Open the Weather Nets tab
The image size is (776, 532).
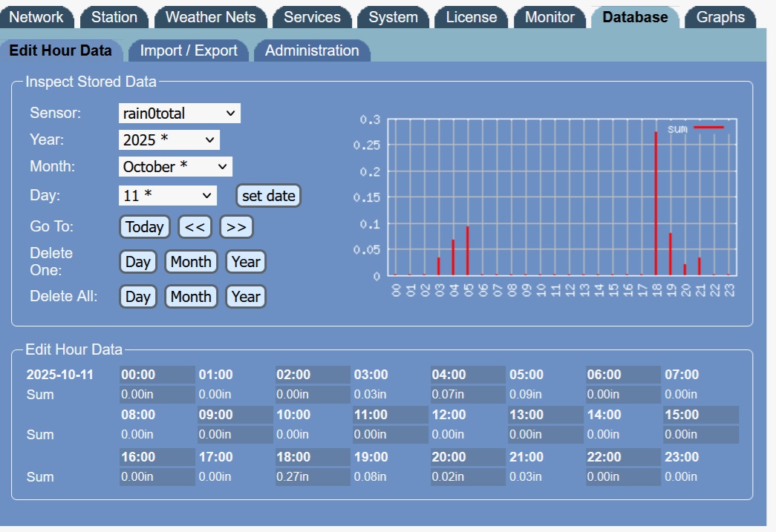(x=210, y=17)
